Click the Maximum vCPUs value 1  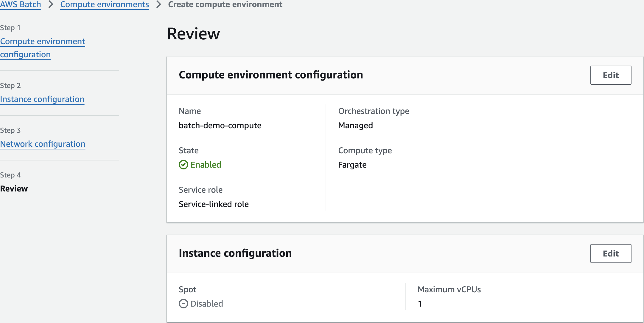(420, 304)
